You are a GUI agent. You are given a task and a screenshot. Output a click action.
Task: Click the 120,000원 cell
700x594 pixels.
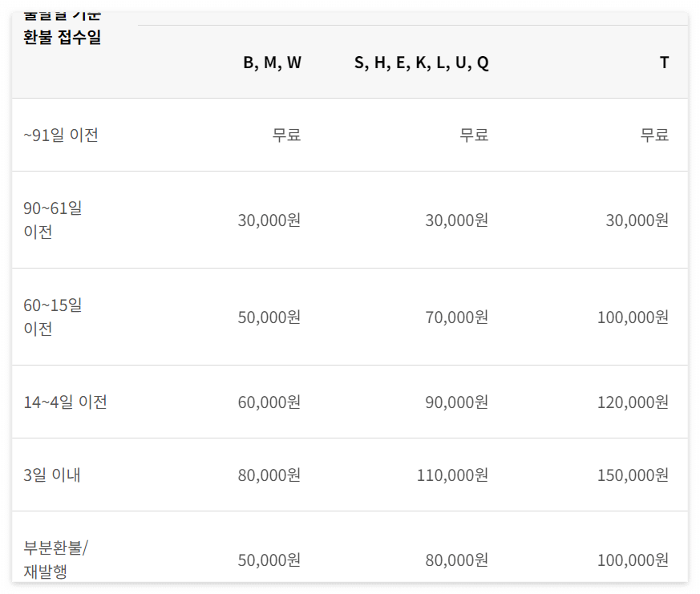pos(633,402)
